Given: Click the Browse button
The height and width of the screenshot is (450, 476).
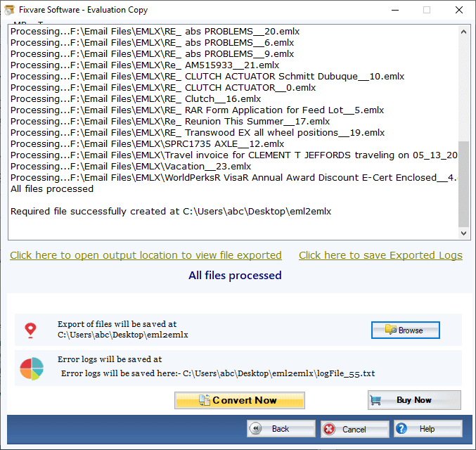Looking at the screenshot, I should coord(406,330).
